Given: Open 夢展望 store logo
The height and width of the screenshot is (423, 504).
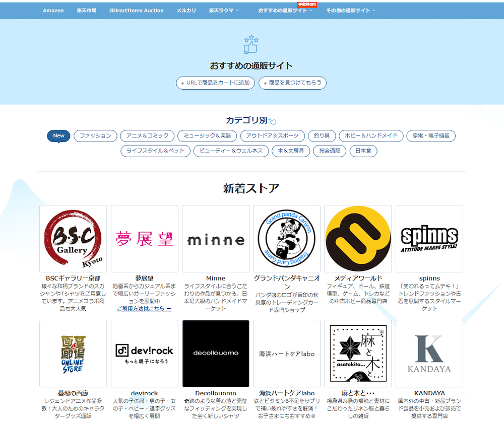Looking at the screenshot, I should tap(145, 239).
